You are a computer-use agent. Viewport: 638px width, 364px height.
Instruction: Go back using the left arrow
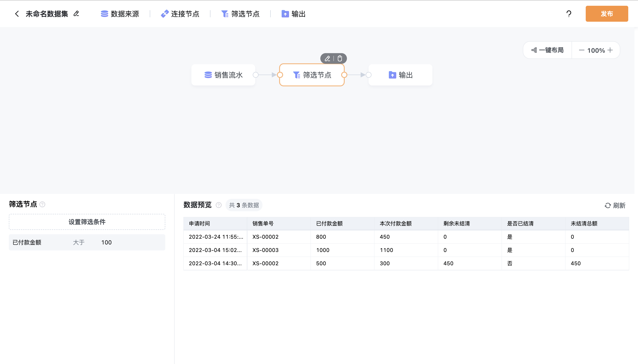[x=17, y=14]
